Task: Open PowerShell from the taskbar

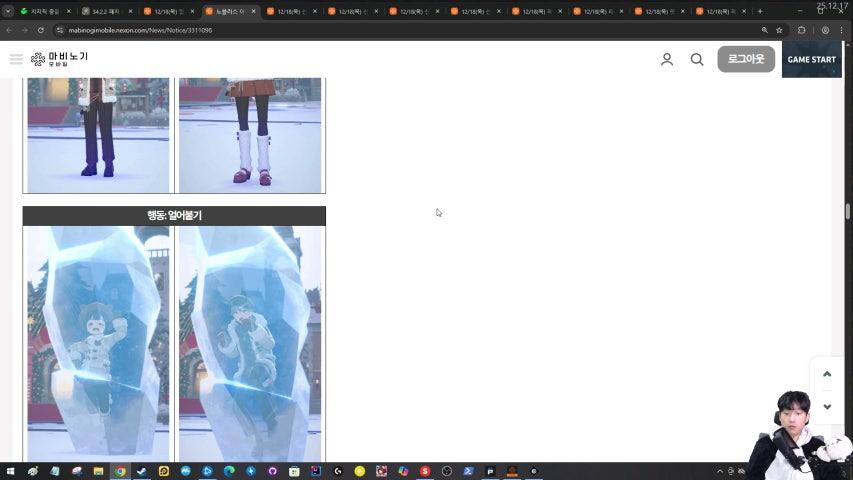Action: click(x=468, y=471)
